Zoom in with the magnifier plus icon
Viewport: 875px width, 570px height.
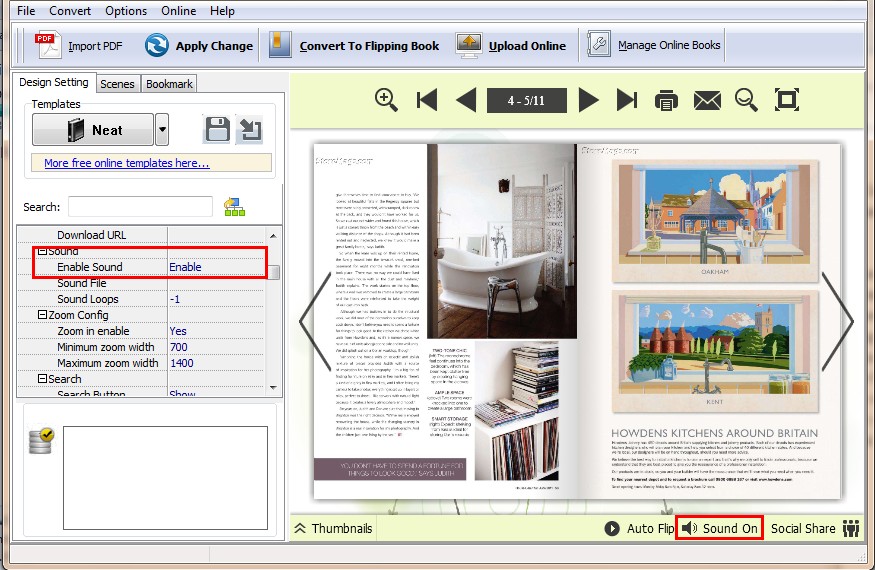(386, 100)
